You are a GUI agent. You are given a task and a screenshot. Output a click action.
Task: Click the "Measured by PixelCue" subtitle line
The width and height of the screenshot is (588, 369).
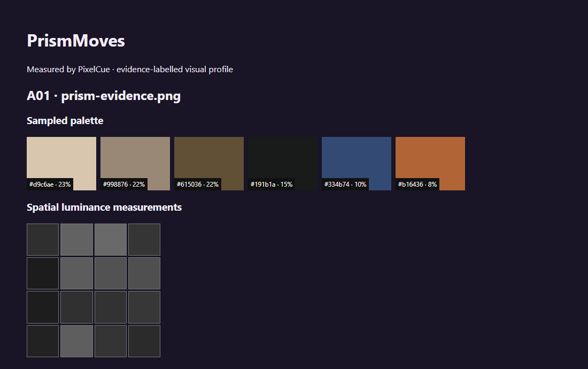130,70
